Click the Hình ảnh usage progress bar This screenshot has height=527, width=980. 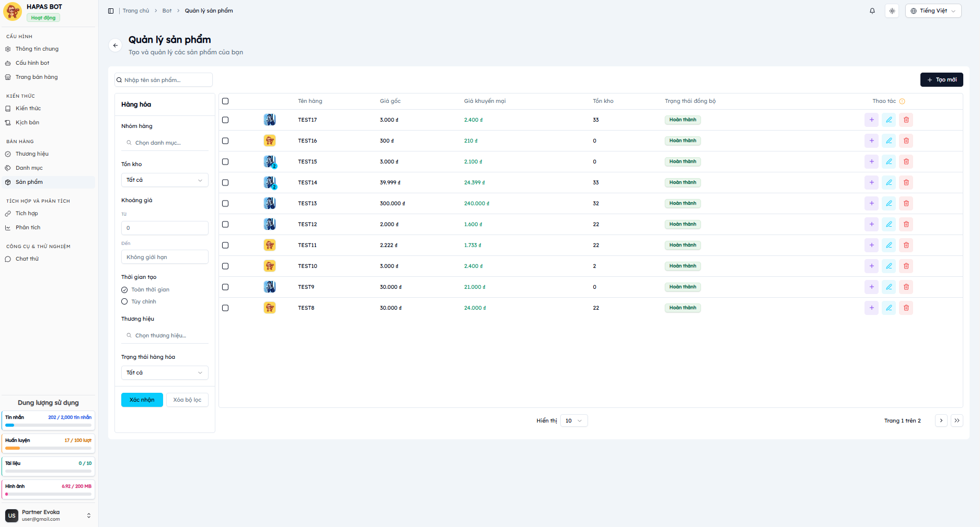click(49, 494)
